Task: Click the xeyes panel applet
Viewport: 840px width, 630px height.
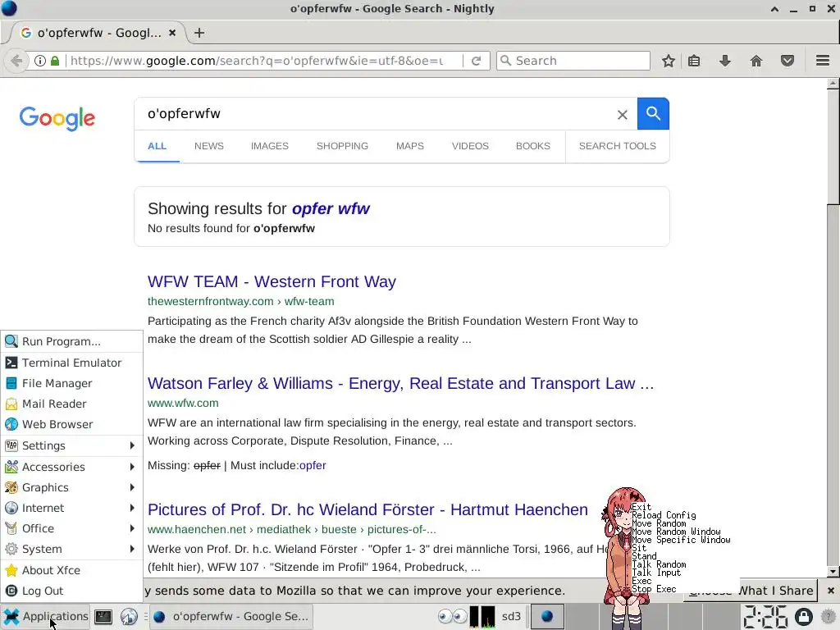Action: pos(453,617)
